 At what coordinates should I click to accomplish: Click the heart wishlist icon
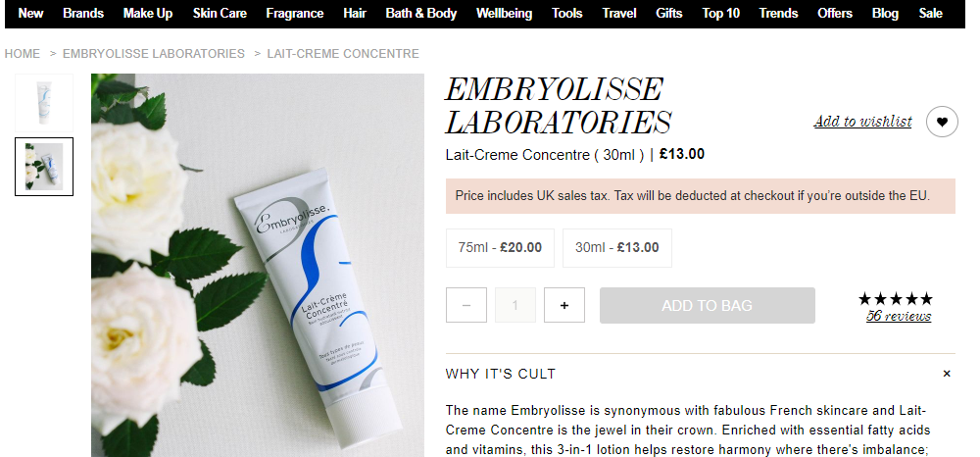[942, 122]
